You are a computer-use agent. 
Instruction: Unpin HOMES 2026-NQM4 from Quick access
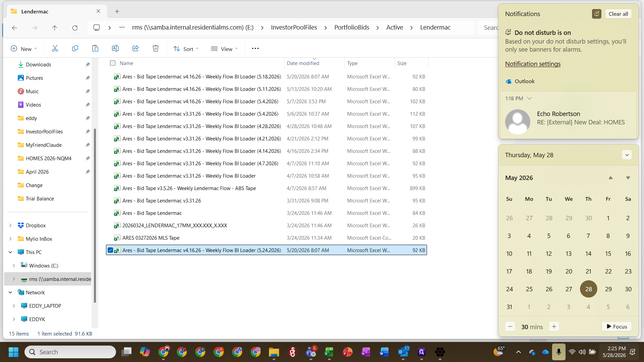click(x=88, y=158)
